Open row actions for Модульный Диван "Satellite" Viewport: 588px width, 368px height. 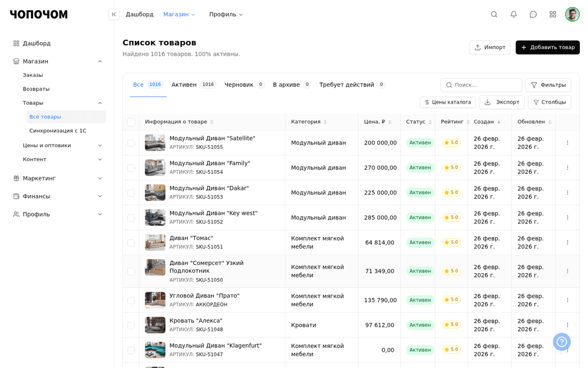567,143
